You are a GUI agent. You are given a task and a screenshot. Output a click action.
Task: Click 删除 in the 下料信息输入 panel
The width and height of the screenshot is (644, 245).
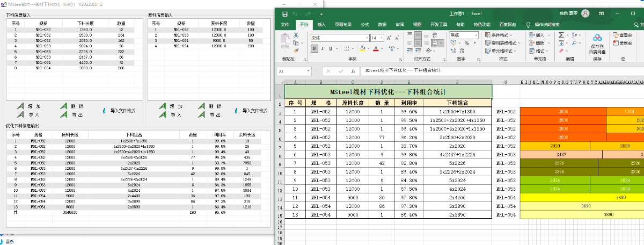[x=71, y=106]
